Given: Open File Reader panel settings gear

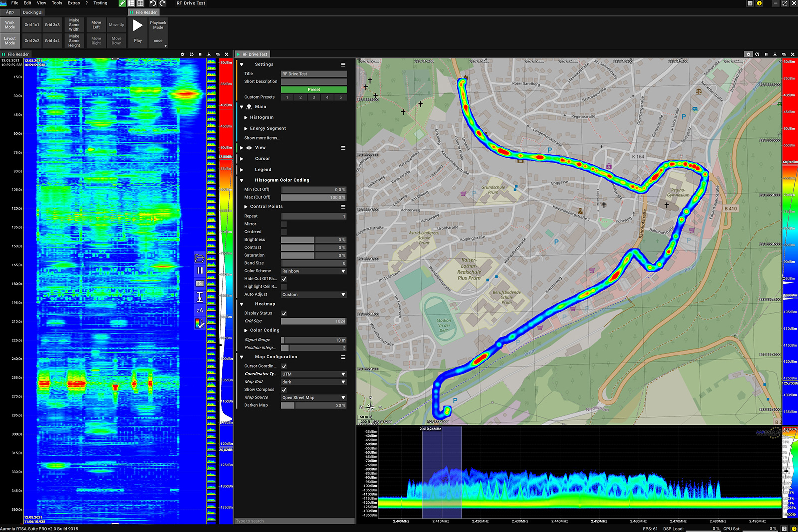Looking at the screenshot, I should [x=182, y=54].
